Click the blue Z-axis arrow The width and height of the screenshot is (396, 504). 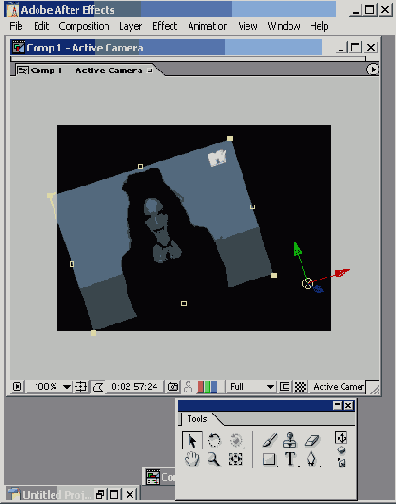click(318, 288)
